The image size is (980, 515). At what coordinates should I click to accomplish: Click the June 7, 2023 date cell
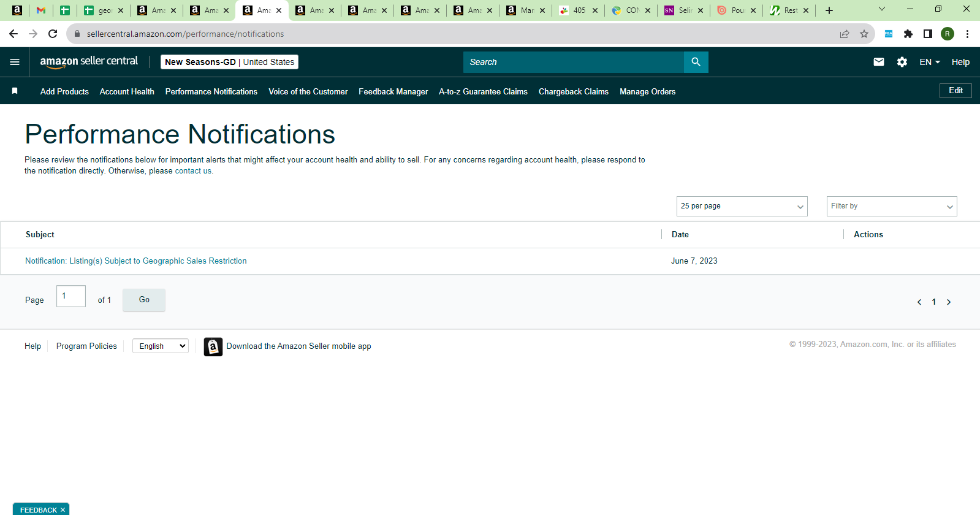[694, 261]
